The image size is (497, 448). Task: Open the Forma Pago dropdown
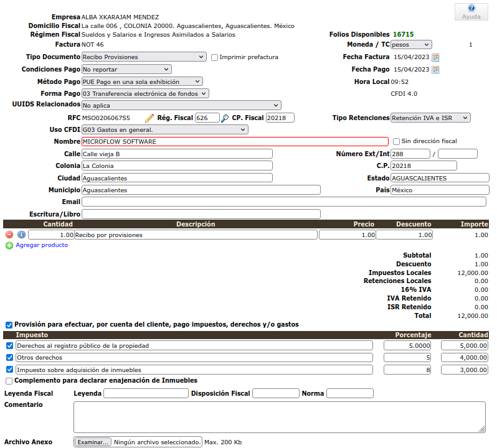click(x=145, y=94)
